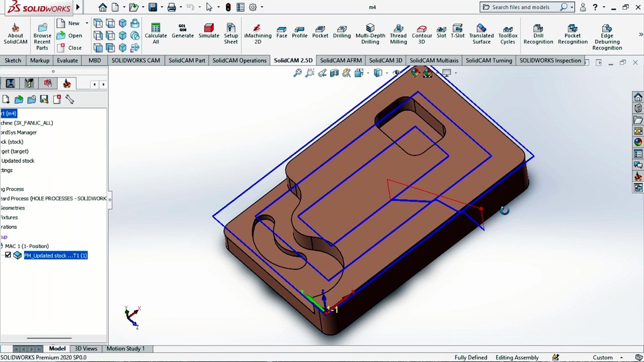The image size is (644, 362).
Task: Open the Options gear dropdown arrow
Action: pos(262,7)
